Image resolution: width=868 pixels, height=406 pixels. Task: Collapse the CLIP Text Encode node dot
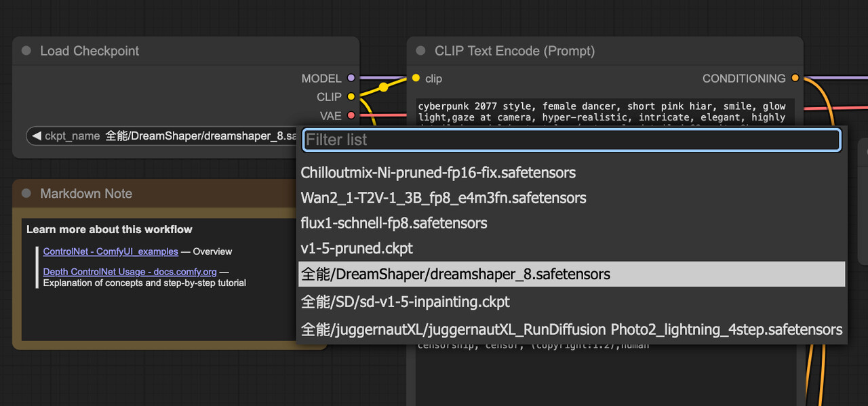click(x=420, y=51)
